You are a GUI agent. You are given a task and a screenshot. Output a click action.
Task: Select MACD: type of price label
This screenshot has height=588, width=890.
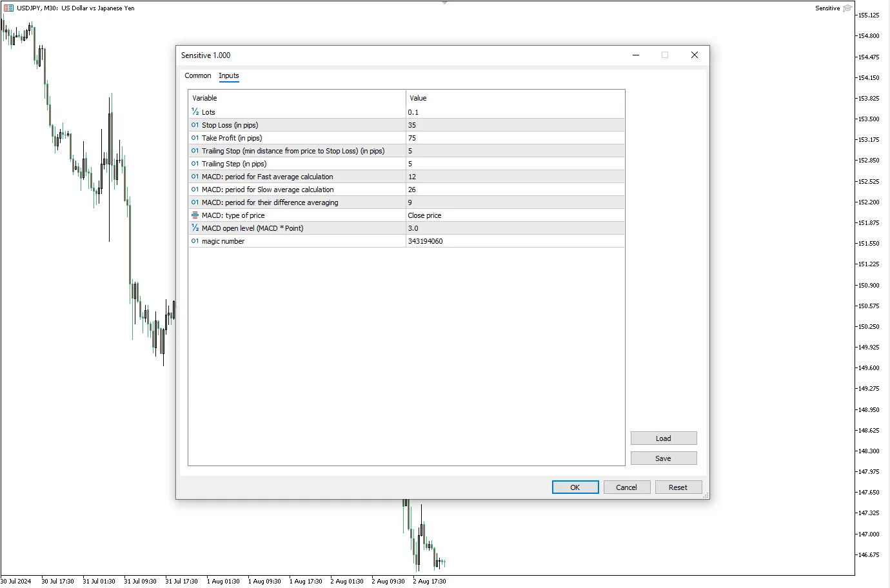[x=233, y=215]
